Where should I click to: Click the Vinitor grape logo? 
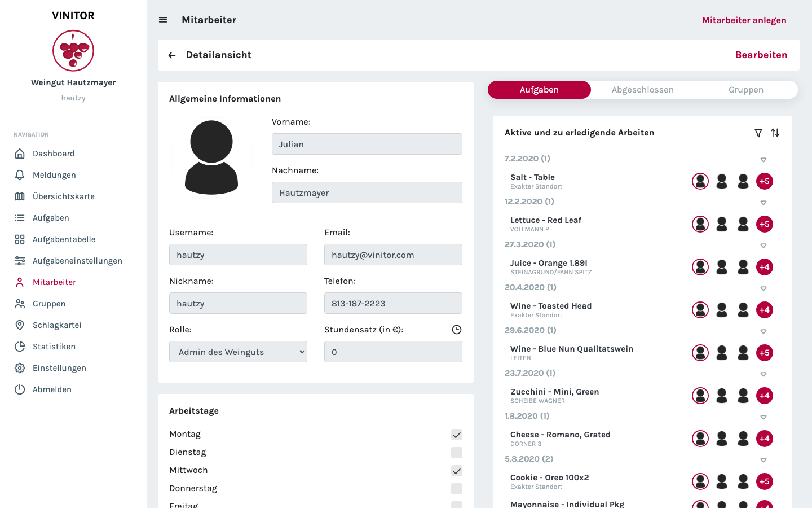73,51
